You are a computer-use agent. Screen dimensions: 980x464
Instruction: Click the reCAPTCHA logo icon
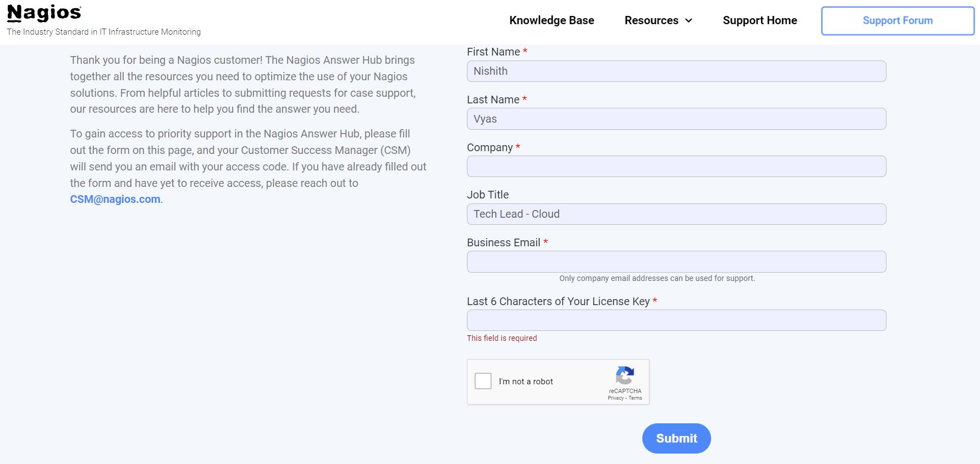(625, 376)
